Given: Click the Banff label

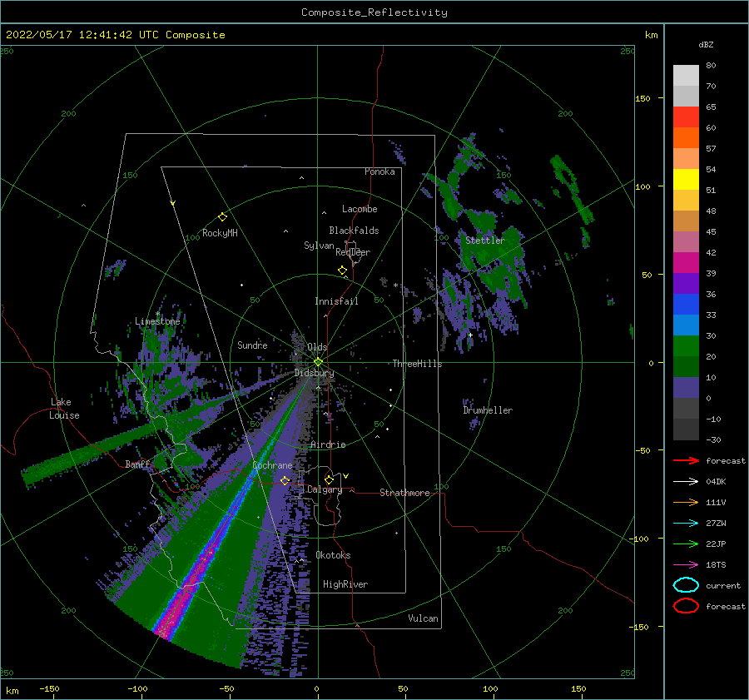Looking at the screenshot, I should (137, 464).
